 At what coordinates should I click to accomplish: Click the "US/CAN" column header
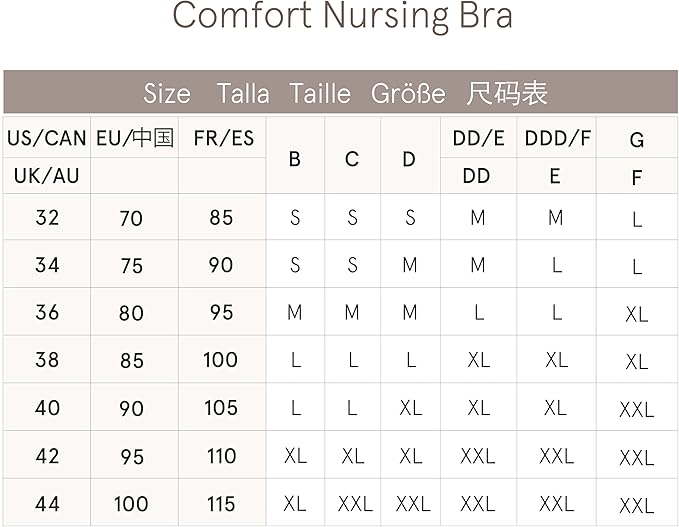pos(47,138)
